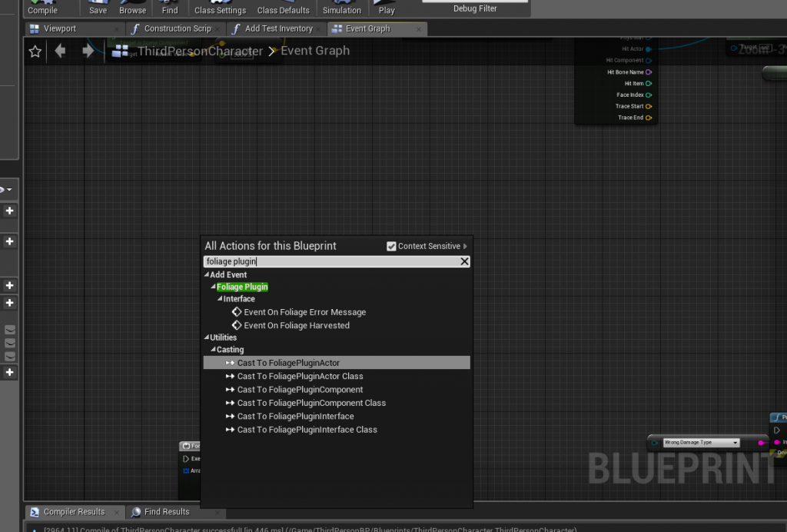Click the Face Index output pin
Screen dimensions: 787x532
[x=649, y=95]
